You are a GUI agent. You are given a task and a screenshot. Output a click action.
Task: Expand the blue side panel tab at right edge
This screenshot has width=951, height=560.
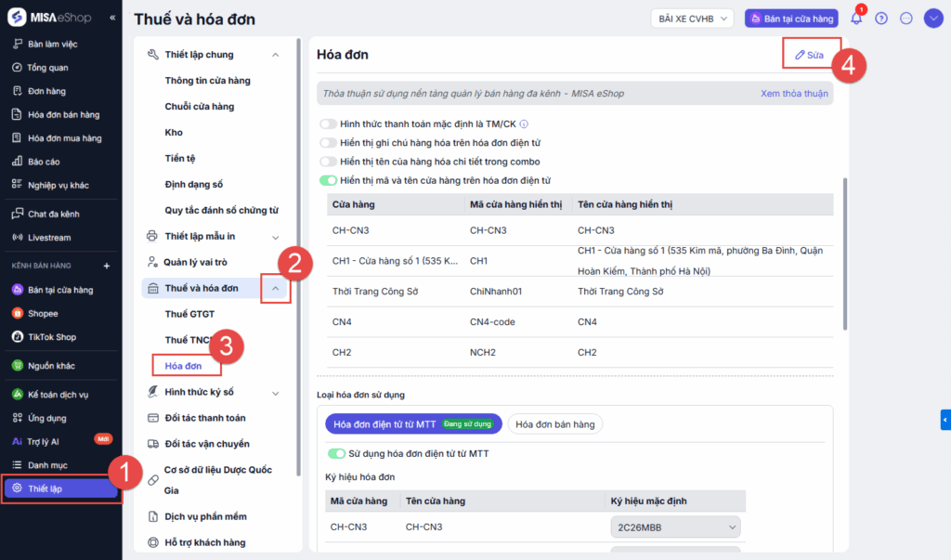coord(945,420)
